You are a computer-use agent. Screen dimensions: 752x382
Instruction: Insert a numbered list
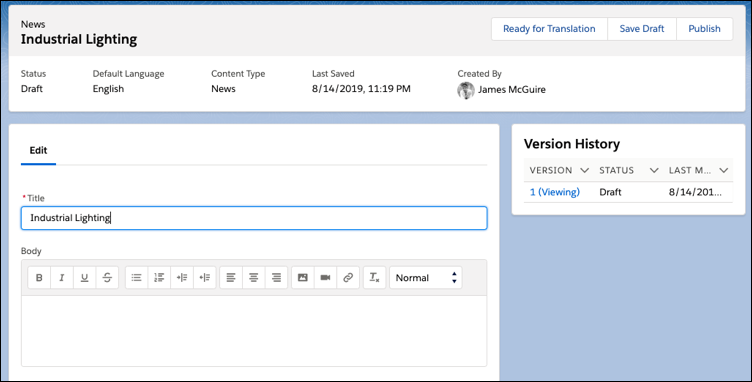[x=159, y=278]
